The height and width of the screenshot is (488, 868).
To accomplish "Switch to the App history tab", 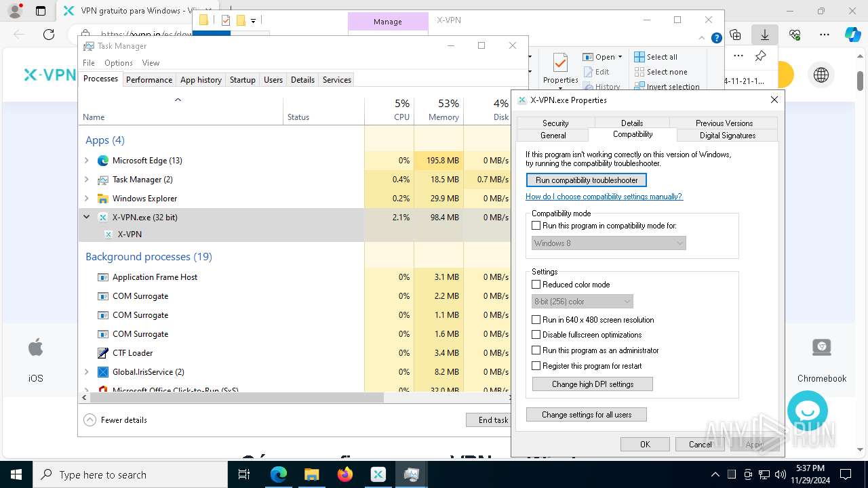I will [x=201, y=80].
